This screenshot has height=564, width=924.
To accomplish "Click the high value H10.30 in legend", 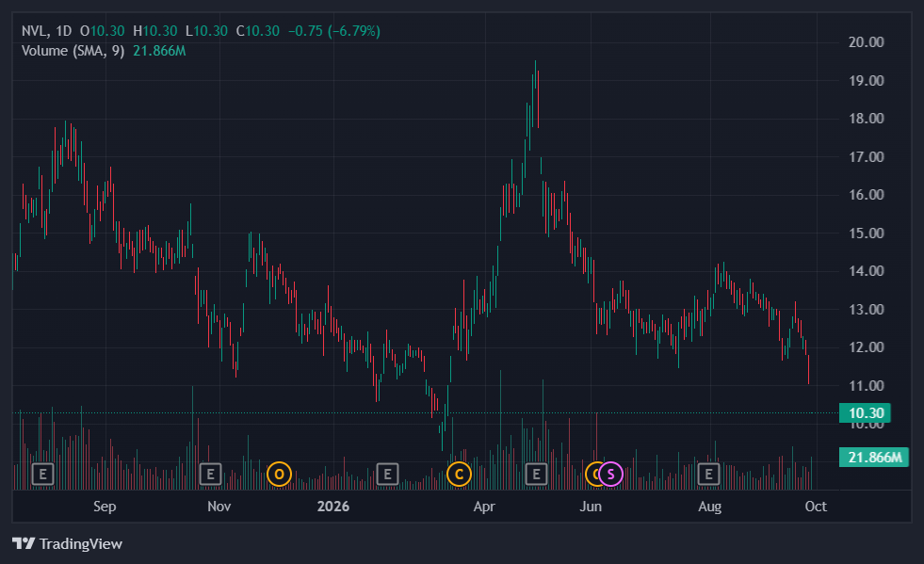I will [x=155, y=31].
